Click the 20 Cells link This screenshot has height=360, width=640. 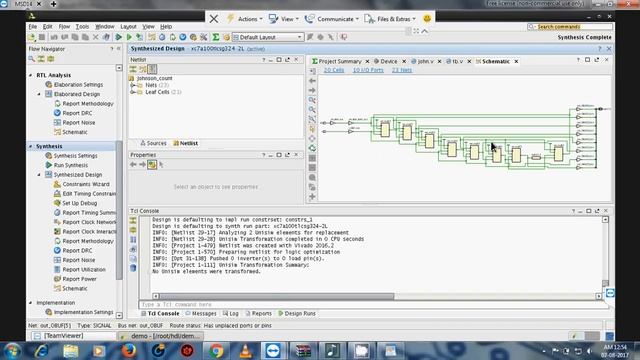coord(334,70)
